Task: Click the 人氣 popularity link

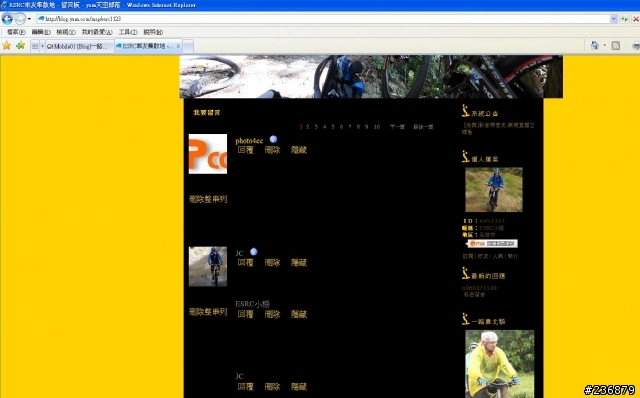Action: point(498,256)
